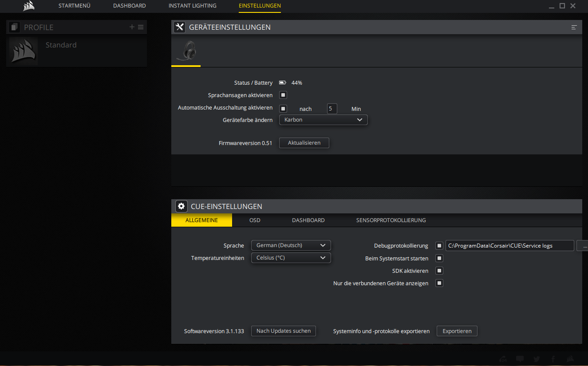This screenshot has height=366, width=588.
Task: Click Systeminfo und -protokolle exportieren label
Action: click(x=381, y=331)
